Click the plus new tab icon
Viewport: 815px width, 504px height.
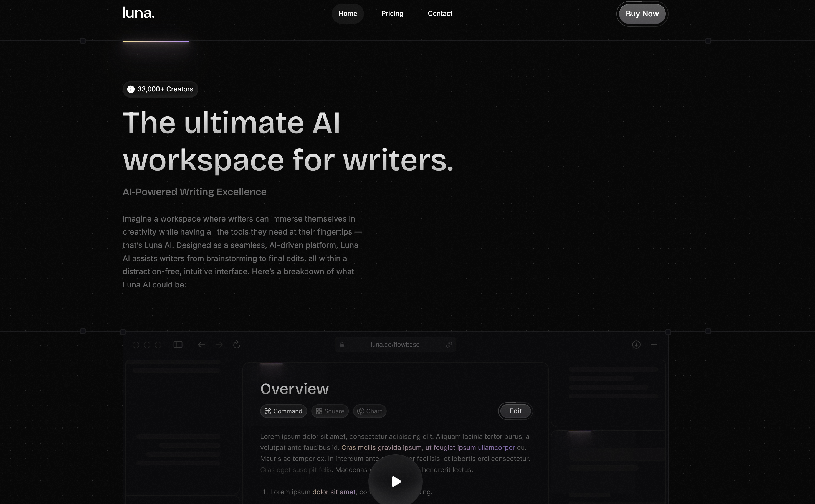click(654, 345)
